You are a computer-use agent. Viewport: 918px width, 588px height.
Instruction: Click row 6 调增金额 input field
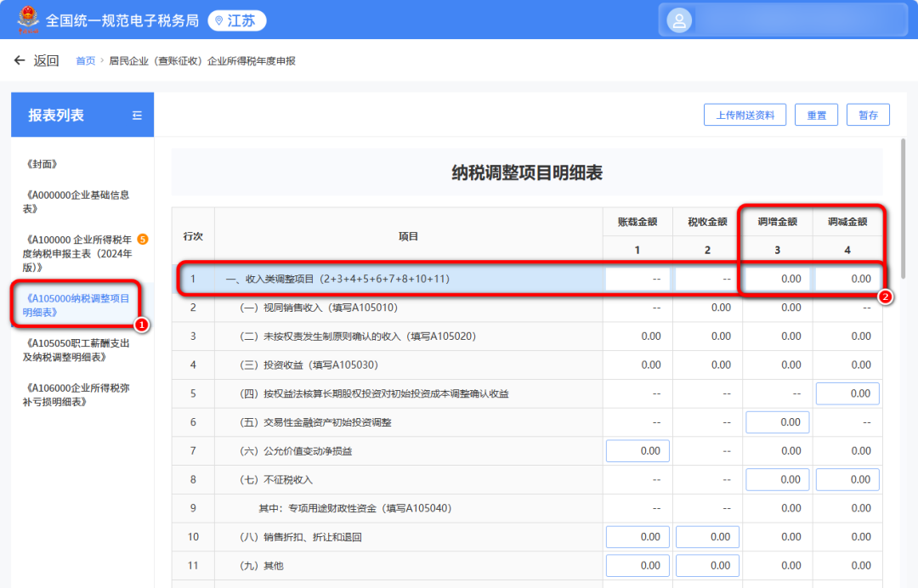[778, 422]
